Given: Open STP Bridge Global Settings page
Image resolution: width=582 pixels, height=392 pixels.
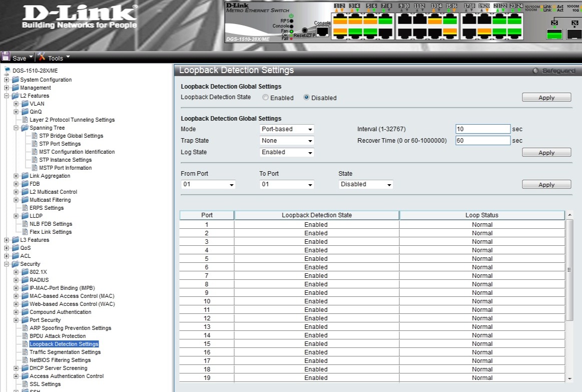Looking at the screenshot, I should click(71, 136).
